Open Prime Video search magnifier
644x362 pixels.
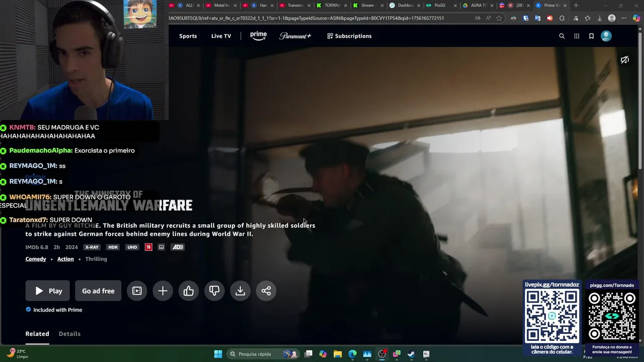click(x=562, y=36)
